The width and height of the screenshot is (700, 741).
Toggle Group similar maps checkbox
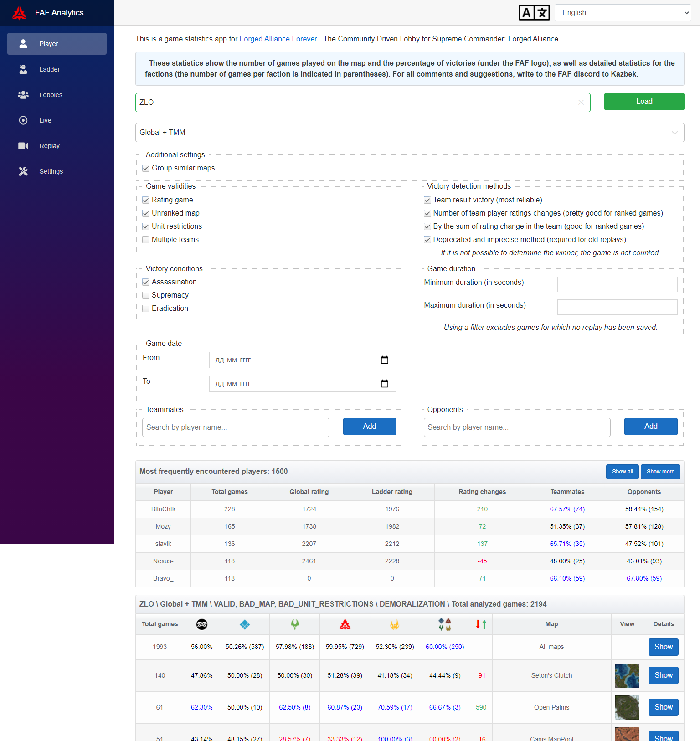(146, 168)
